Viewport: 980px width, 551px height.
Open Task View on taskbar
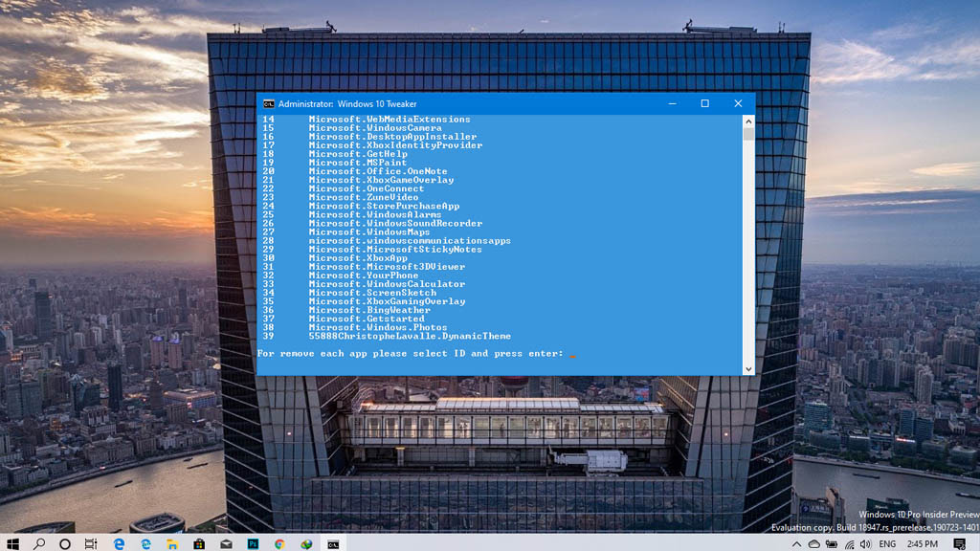(91, 544)
